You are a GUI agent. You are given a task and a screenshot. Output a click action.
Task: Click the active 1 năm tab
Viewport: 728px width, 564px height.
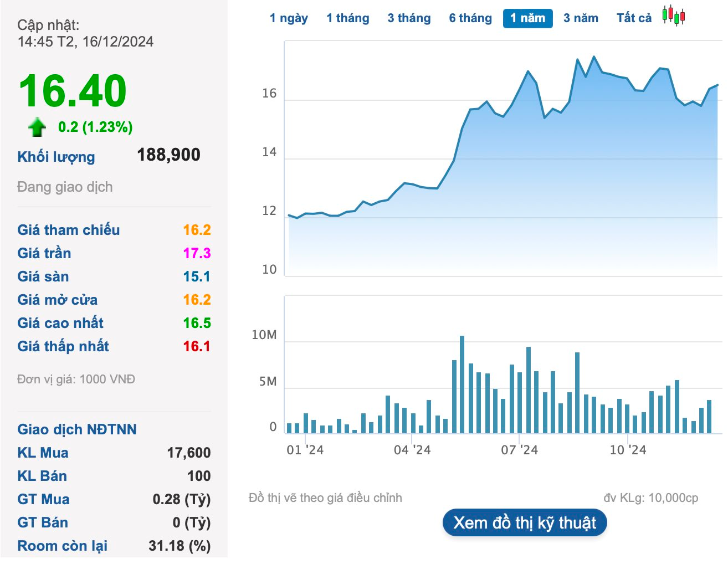527,18
